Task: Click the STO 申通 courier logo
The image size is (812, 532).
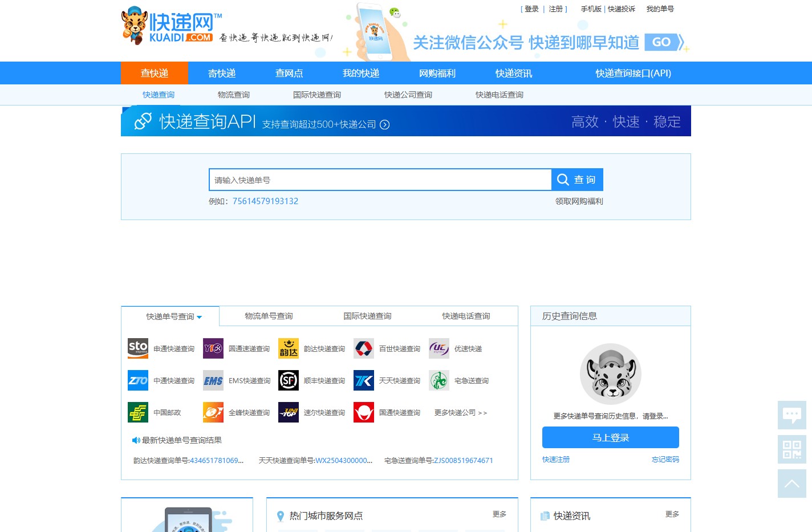Action: pyautogui.click(x=138, y=348)
